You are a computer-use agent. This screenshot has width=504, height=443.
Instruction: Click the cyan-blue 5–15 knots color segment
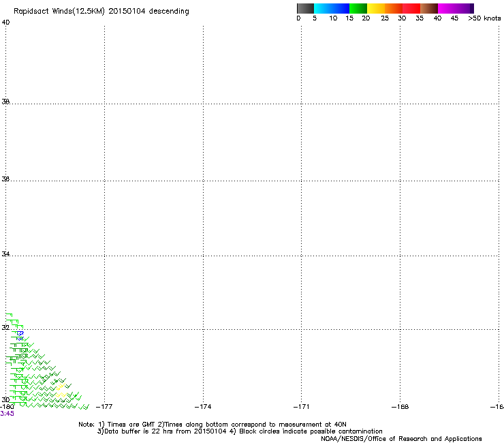click(x=332, y=8)
